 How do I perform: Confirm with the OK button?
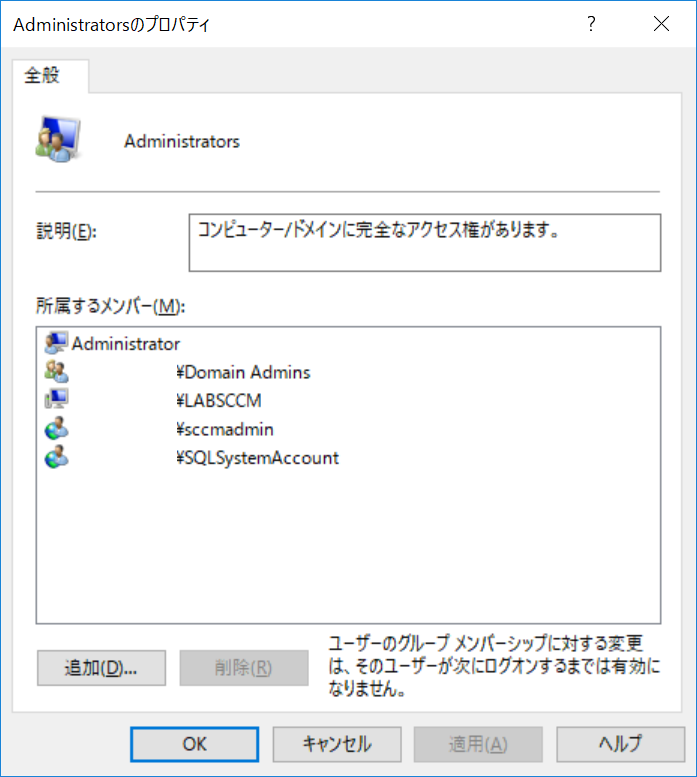[195, 744]
